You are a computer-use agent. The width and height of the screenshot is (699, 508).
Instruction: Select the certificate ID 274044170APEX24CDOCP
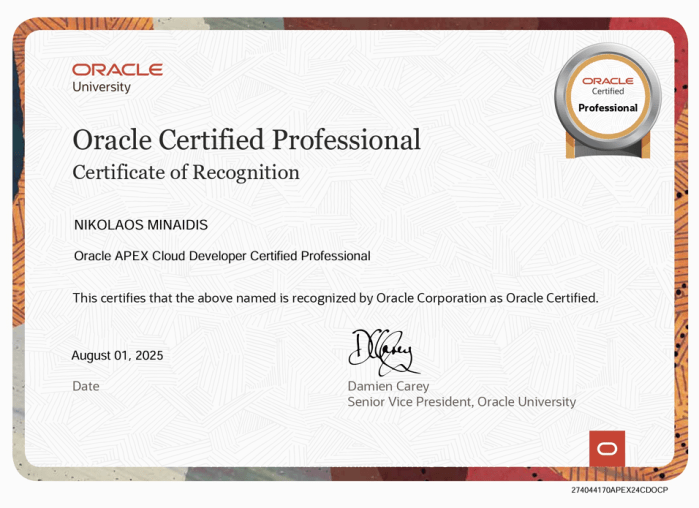[x=619, y=491]
